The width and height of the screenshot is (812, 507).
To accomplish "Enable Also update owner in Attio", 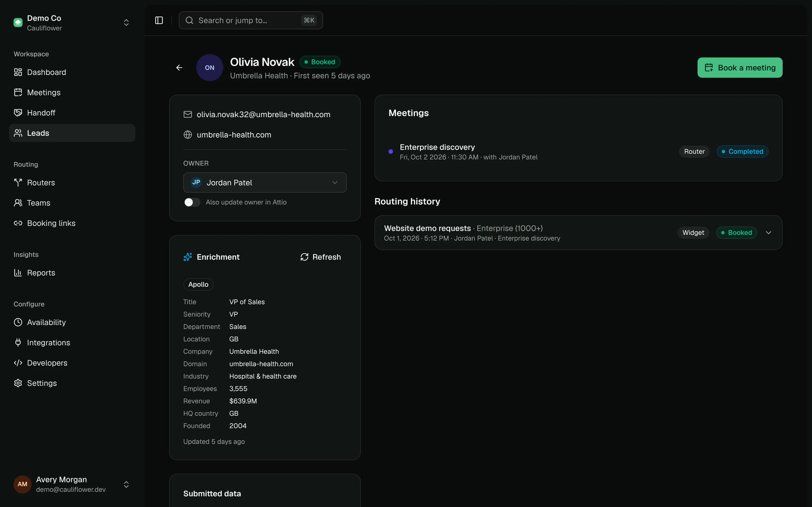I will click(x=192, y=202).
